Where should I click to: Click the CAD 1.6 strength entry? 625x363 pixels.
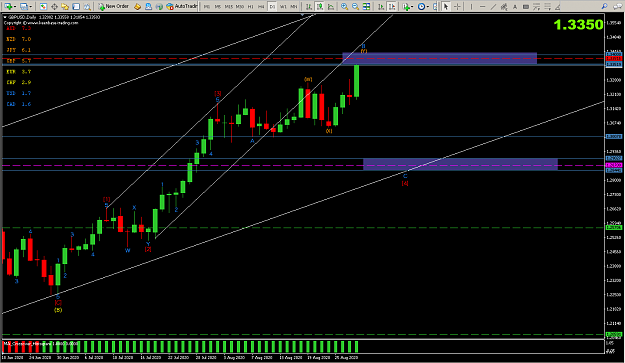tap(18, 104)
